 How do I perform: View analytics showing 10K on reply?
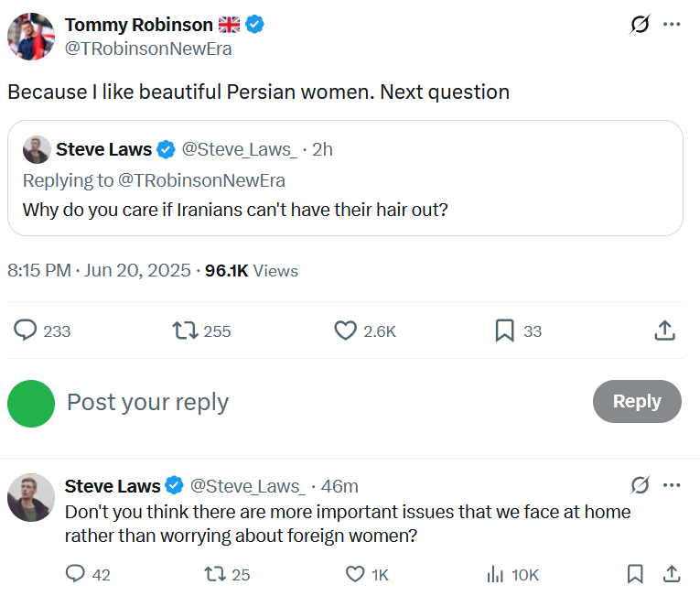(x=495, y=574)
